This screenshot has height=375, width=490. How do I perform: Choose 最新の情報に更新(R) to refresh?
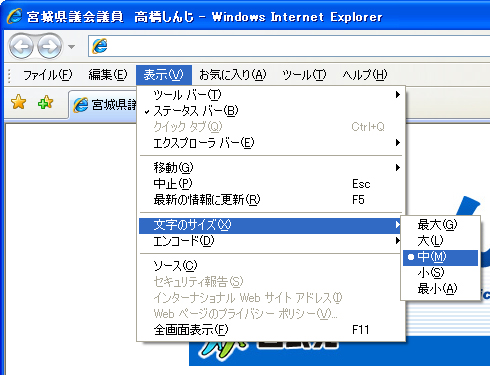tap(271, 200)
